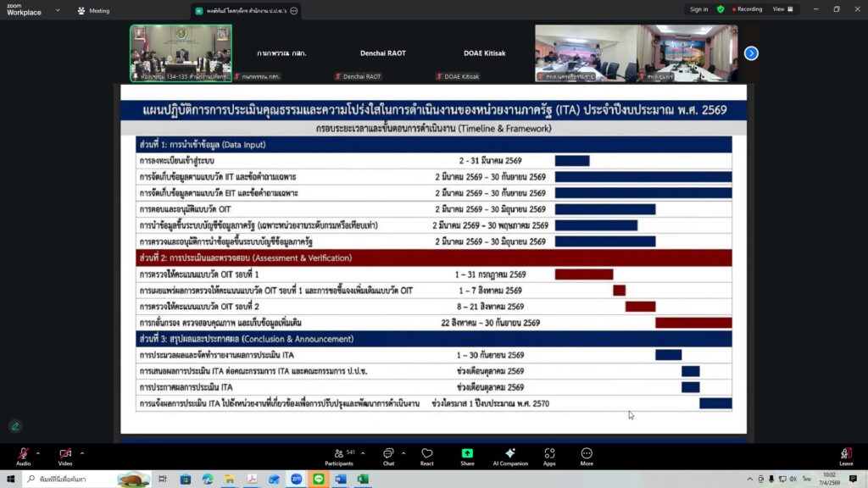Click the green Share screen icon
Image resolution: width=868 pixels, height=488 pixels.
point(467,456)
